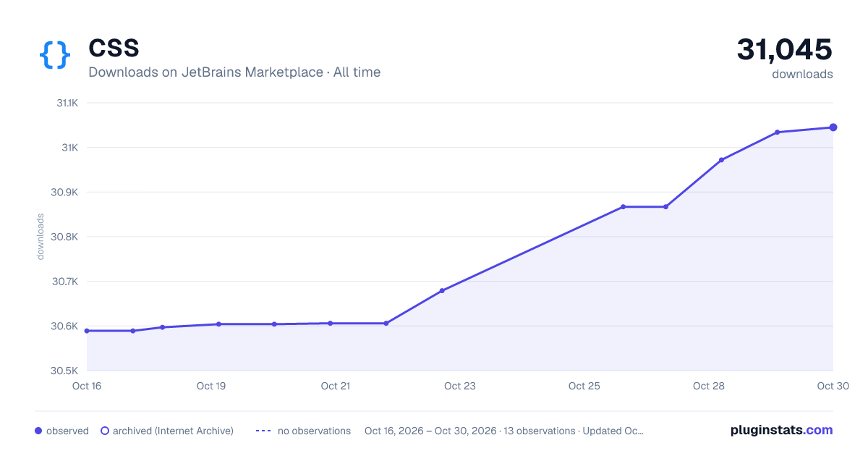Click the 'Downloads on JetBrains Marketplace · All time' subtitle
The height and width of the screenshot is (456, 868).
[x=234, y=72]
